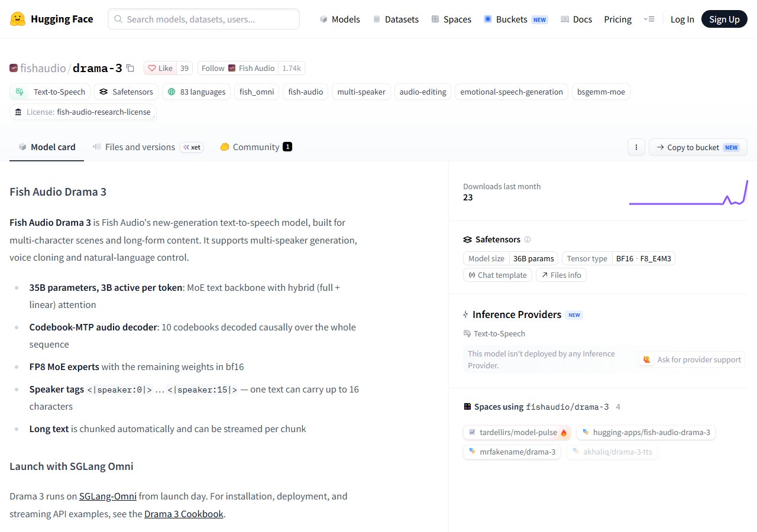Visit the Pricing page
The image size is (757, 532).
617,19
